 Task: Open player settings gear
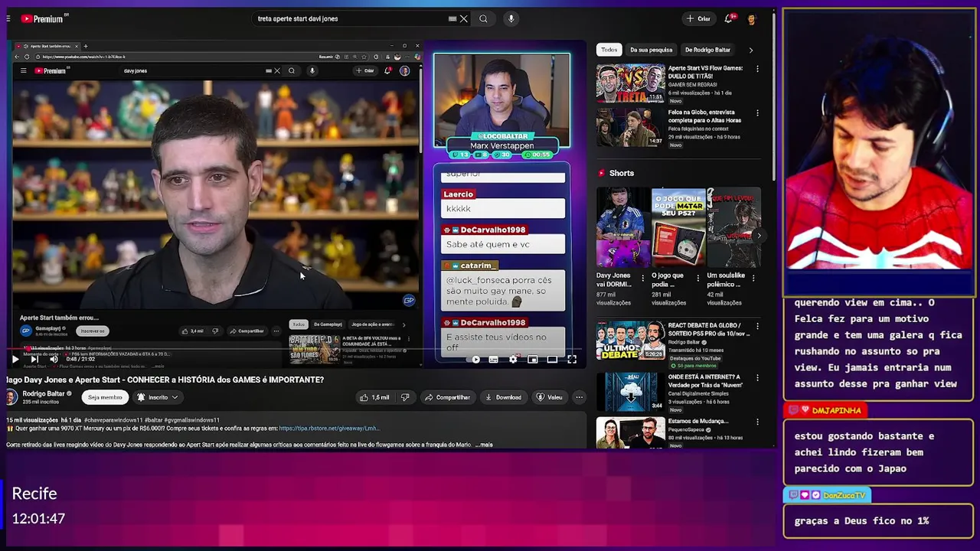pos(513,359)
